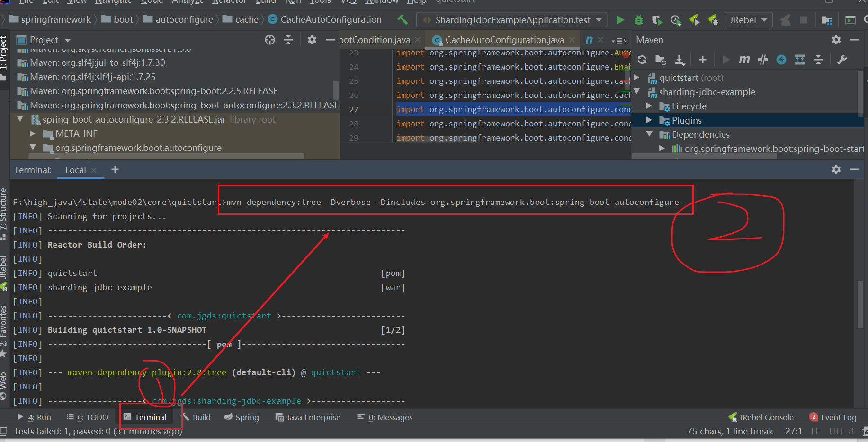Open the Java Enterprise tool window

click(308, 417)
